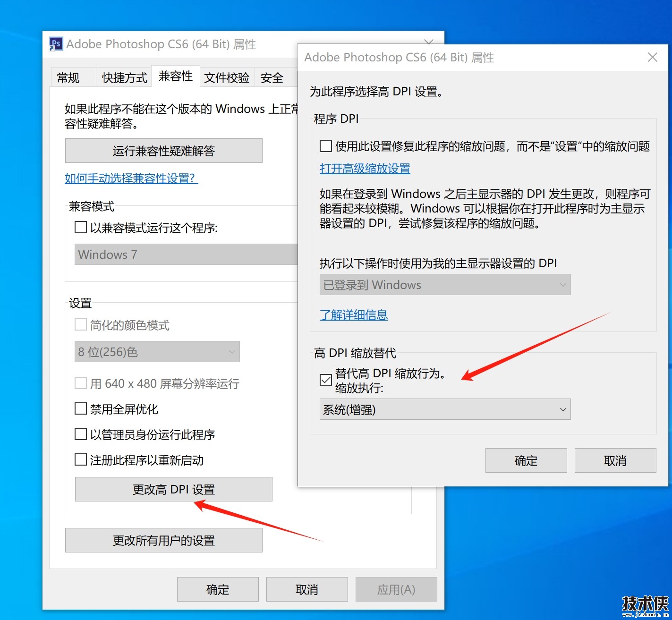Expand the 8 位(256)色 dropdown
The width and height of the screenshot is (672, 620).
pyautogui.click(x=157, y=352)
